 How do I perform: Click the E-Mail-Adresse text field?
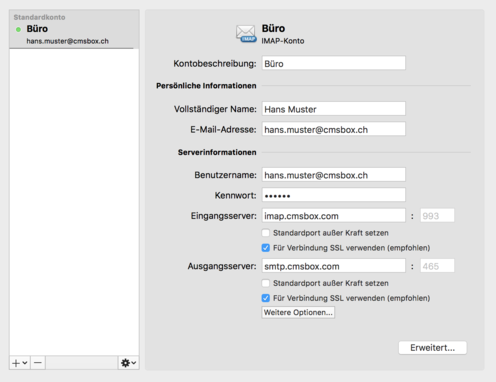pyautogui.click(x=334, y=129)
